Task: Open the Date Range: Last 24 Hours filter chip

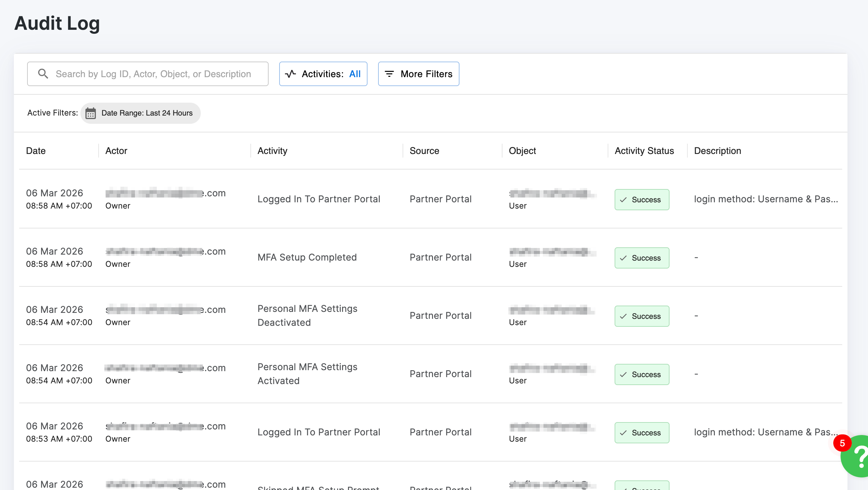Action: point(141,113)
